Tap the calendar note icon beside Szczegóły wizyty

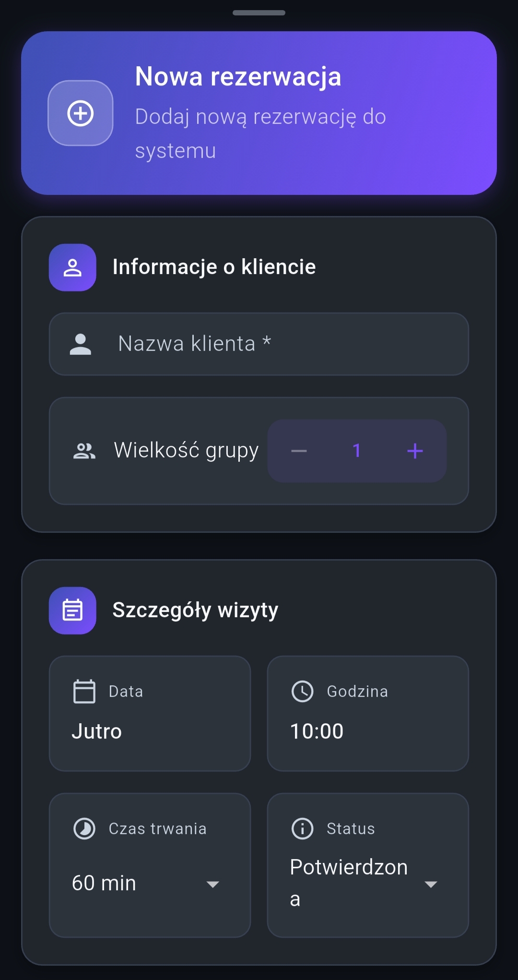coord(72,610)
